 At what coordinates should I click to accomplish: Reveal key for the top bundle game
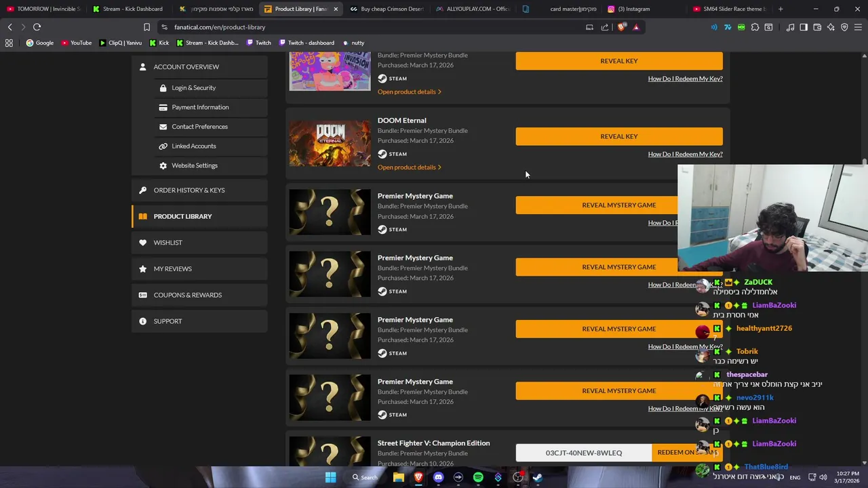(619, 61)
